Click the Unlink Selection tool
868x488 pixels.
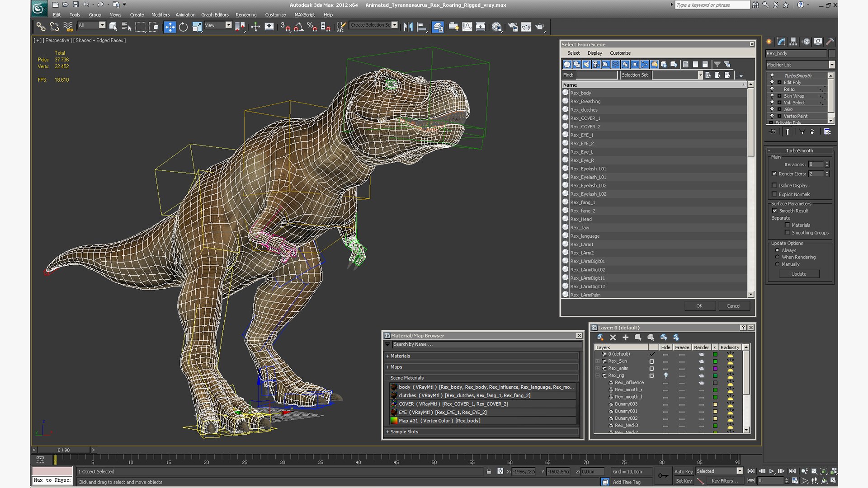pos(54,27)
